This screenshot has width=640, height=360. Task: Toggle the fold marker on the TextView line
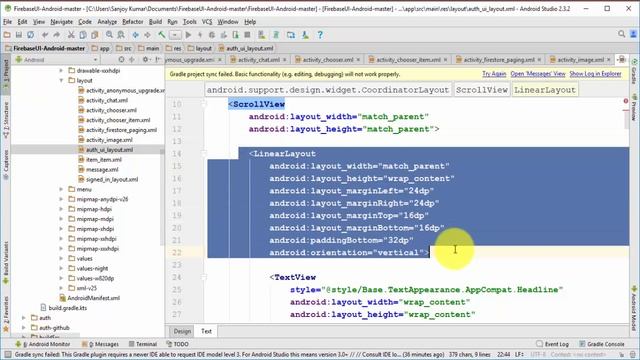pos(204,277)
